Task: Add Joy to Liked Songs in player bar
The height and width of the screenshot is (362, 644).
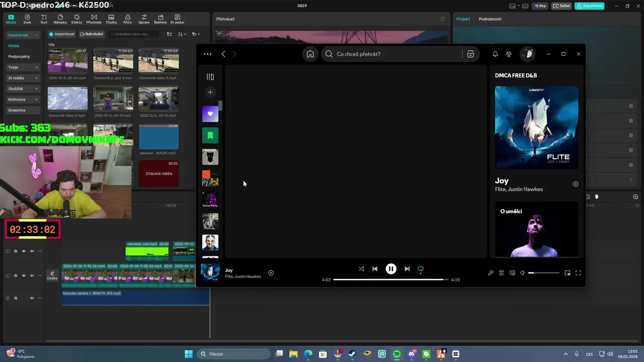Action: coord(271,273)
